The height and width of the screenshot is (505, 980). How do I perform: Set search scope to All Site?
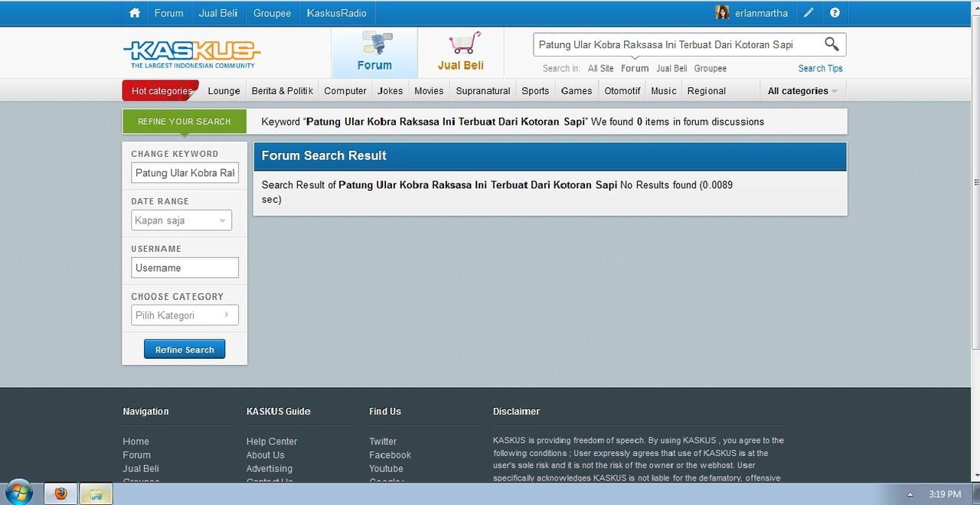pos(601,68)
